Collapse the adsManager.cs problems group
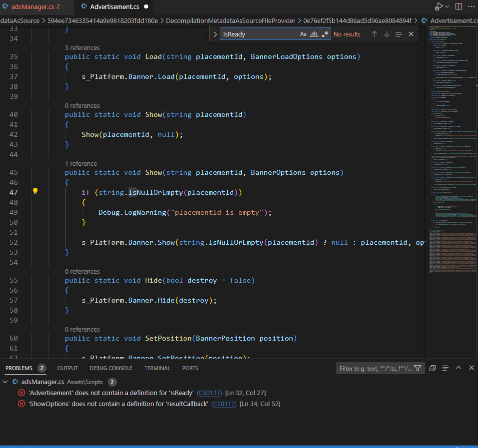This screenshot has width=478, height=448. 5,382
